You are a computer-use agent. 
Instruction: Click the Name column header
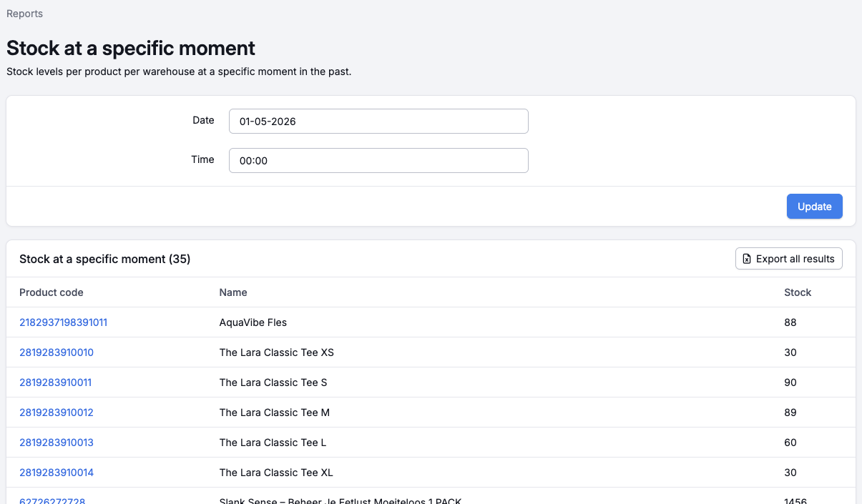click(233, 292)
